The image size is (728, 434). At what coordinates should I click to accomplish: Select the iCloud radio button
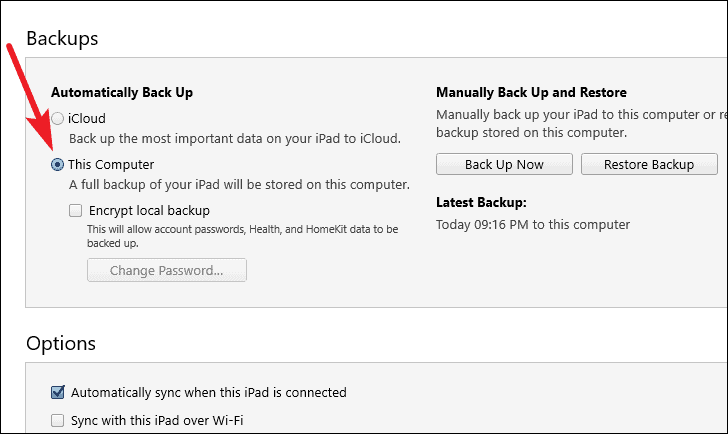click(x=57, y=119)
